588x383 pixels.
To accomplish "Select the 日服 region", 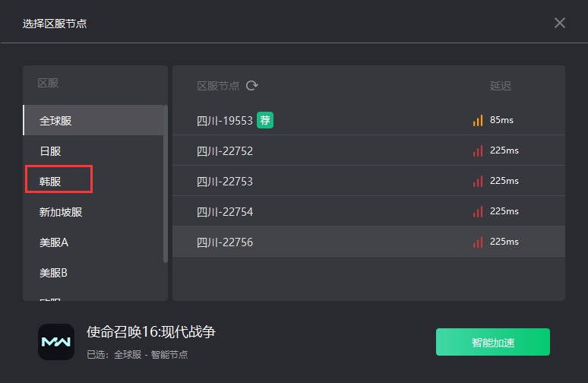I will point(93,150).
